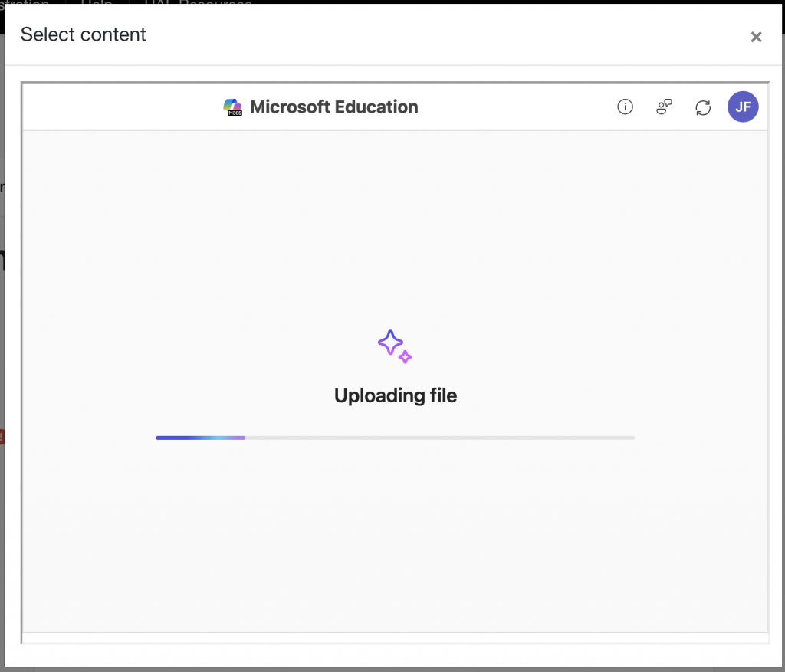Click the circular refresh arrows icon
This screenshot has height=672, width=785.
(x=703, y=107)
